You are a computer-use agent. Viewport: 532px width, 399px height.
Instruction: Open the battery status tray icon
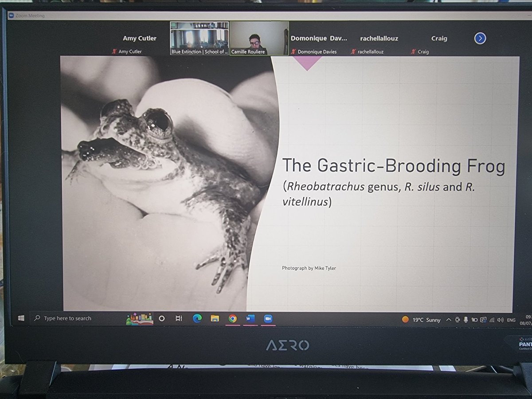(x=474, y=320)
